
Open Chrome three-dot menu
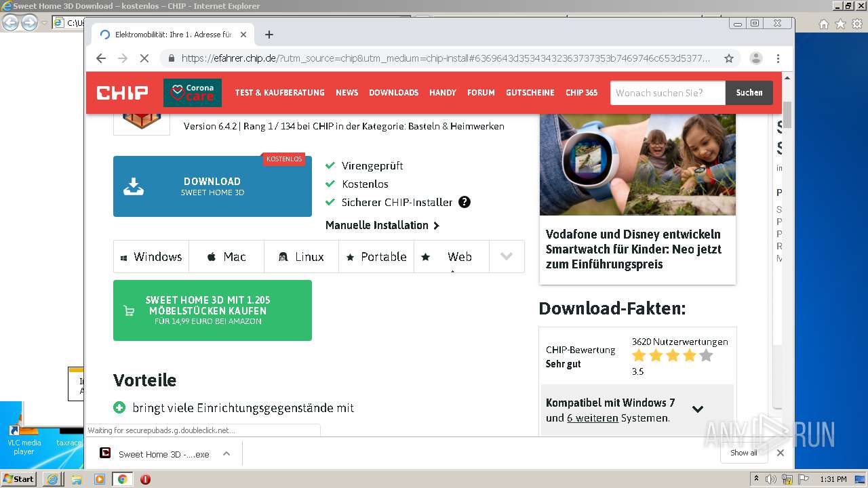coord(778,58)
